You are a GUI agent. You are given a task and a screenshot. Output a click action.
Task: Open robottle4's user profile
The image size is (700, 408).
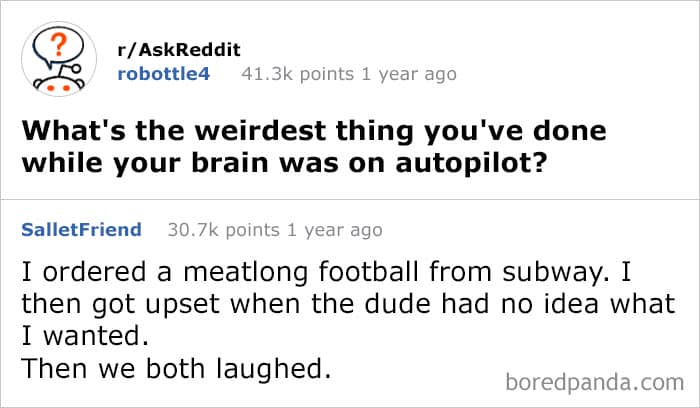point(164,73)
